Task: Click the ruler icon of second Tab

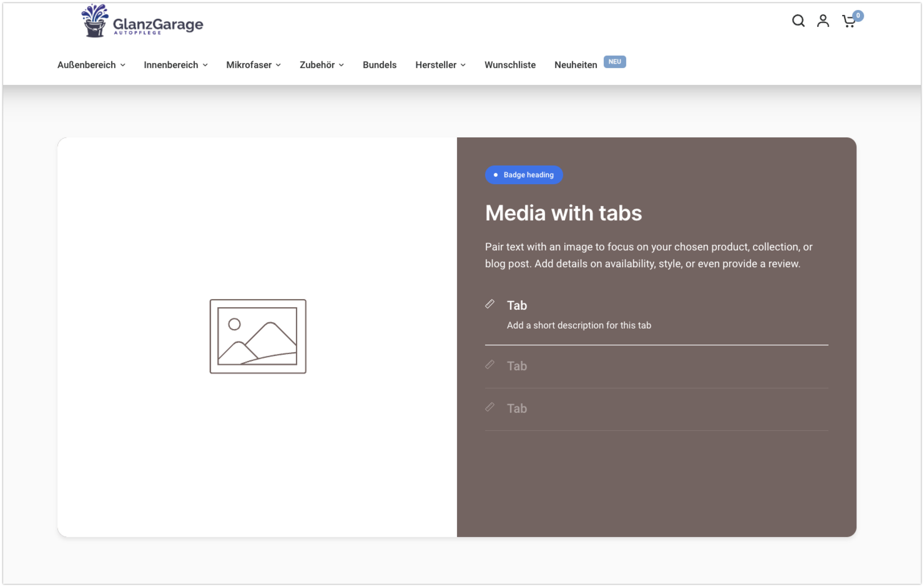Action: pyautogui.click(x=490, y=365)
